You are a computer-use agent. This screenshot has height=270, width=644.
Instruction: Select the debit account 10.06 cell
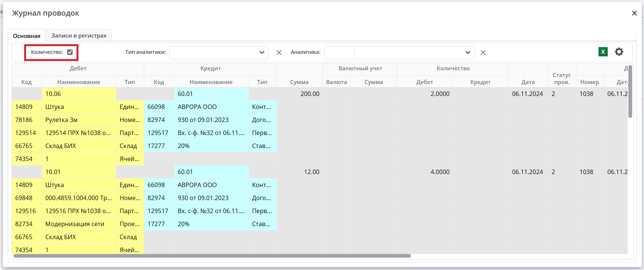click(79, 94)
